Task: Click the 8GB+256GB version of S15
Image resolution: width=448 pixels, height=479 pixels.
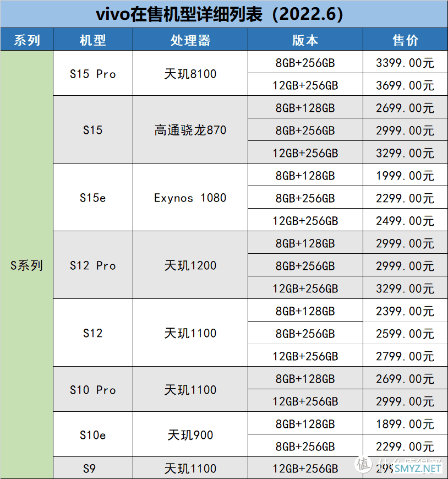Action: pyautogui.click(x=305, y=130)
